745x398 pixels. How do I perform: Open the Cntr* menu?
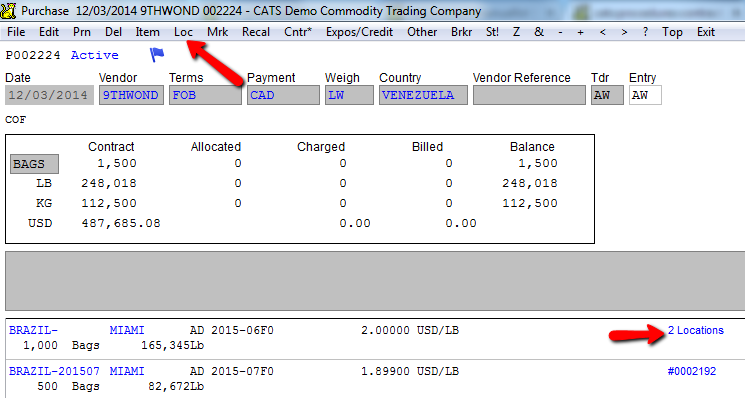pos(298,32)
